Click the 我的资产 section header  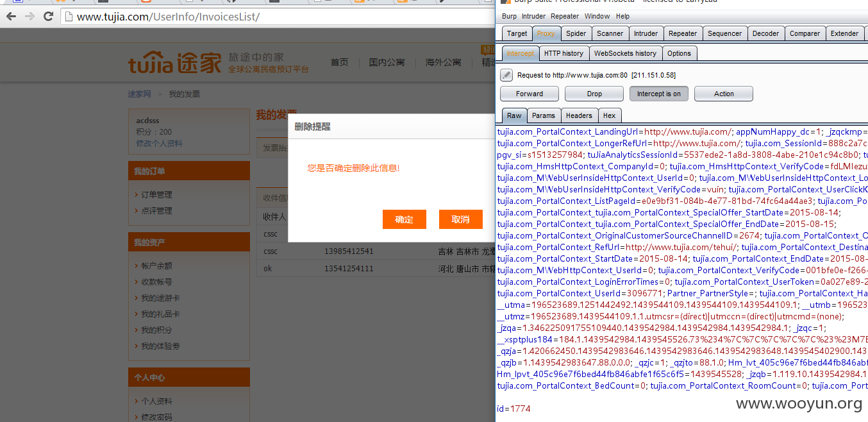tap(189, 242)
